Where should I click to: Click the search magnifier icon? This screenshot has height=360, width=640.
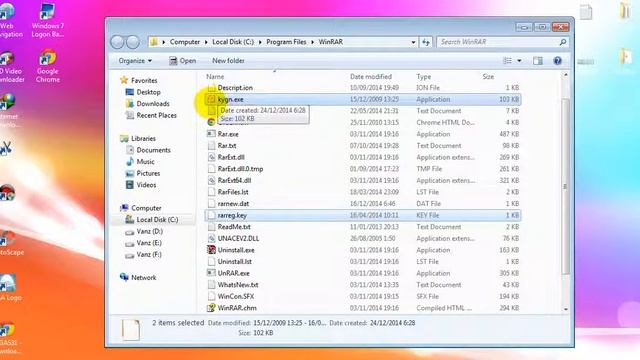pos(563,42)
